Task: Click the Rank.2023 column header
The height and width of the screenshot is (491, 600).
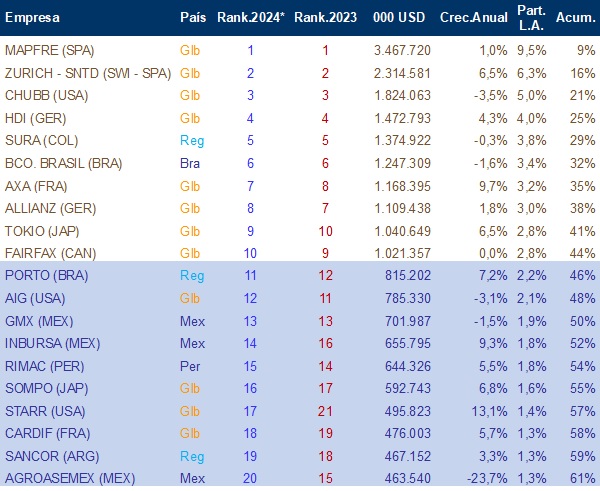Action: (x=325, y=18)
